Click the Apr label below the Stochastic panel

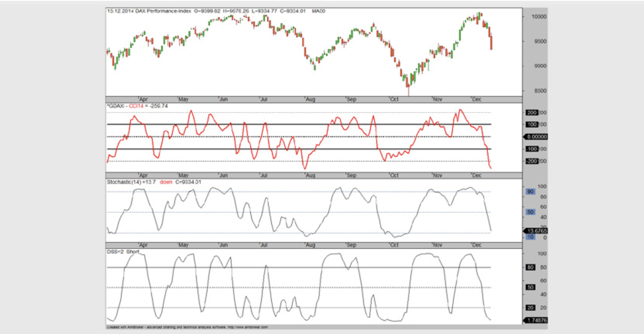point(143,245)
